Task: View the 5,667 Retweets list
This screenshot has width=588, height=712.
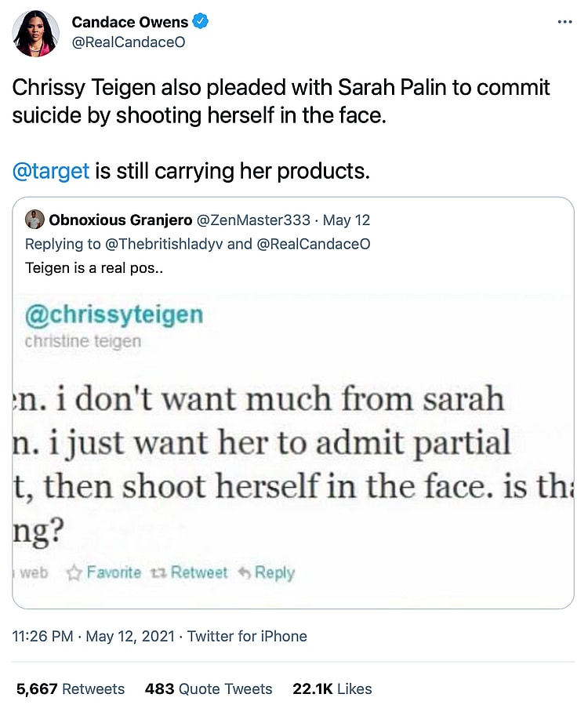Action: point(71,689)
